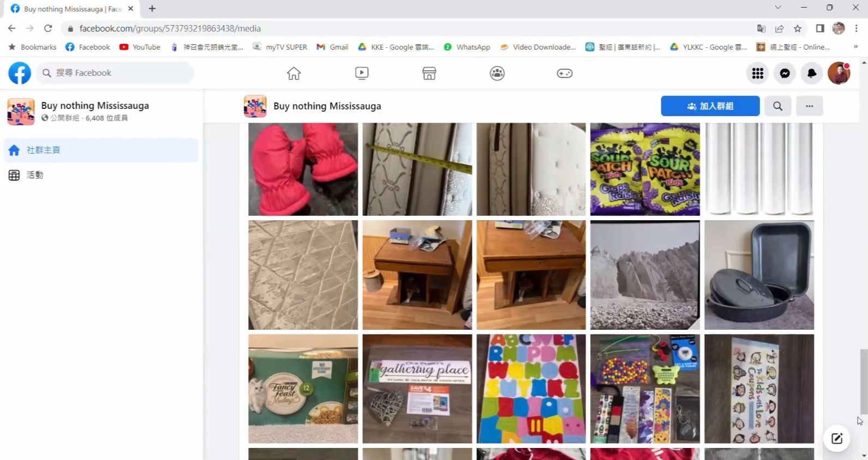This screenshot has width=868, height=460.
Task: Open the YouTube bookmark link
Action: [140, 47]
